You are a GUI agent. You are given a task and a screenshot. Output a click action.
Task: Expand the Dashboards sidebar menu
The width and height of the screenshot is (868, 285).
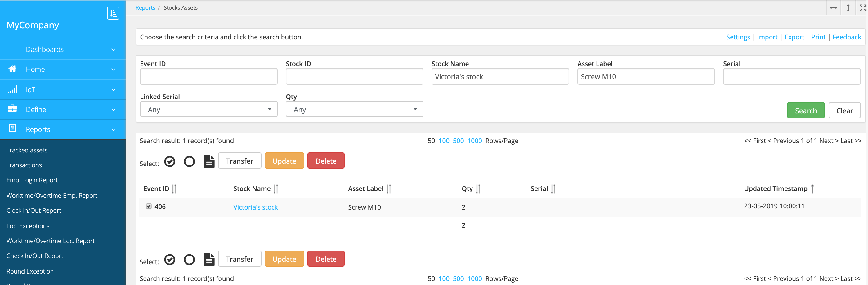(x=63, y=50)
